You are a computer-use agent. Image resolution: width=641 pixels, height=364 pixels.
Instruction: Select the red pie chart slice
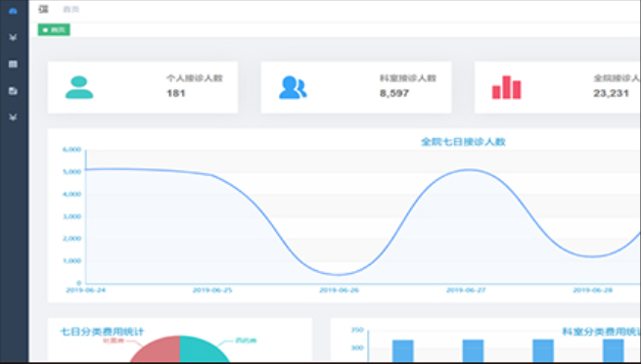point(155,349)
